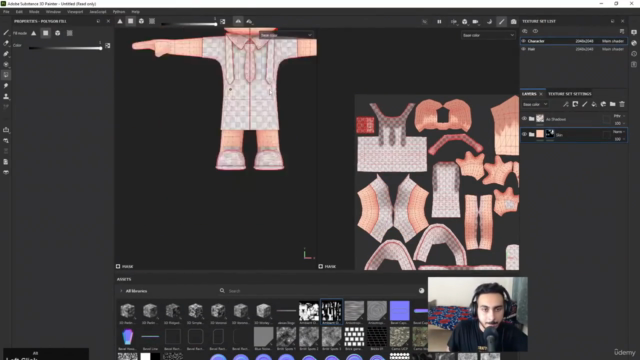Open the Mode menu
The height and width of the screenshot is (360, 640).
pyautogui.click(x=34, y=12)
